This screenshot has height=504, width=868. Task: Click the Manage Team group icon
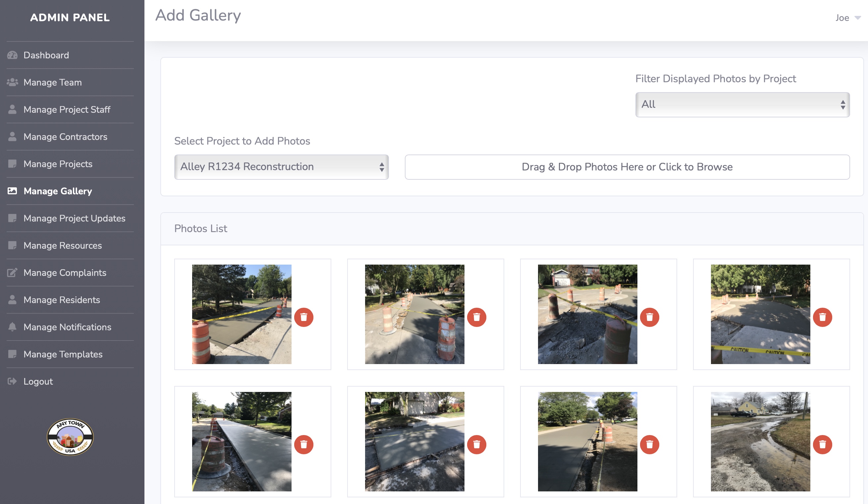click(x=12, y=82)
